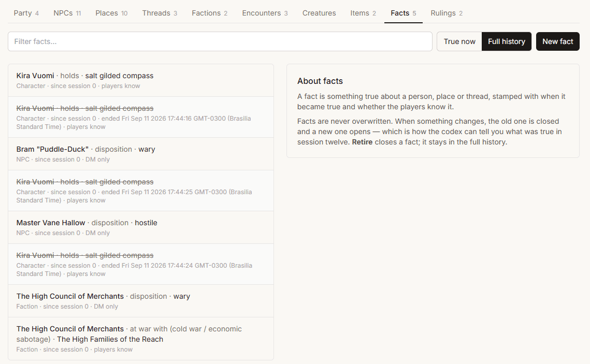Viewport: 590px width, 364px height.
Task: Click the Filter facts search field
Action: pyautogui.click(x=220, y=41)
